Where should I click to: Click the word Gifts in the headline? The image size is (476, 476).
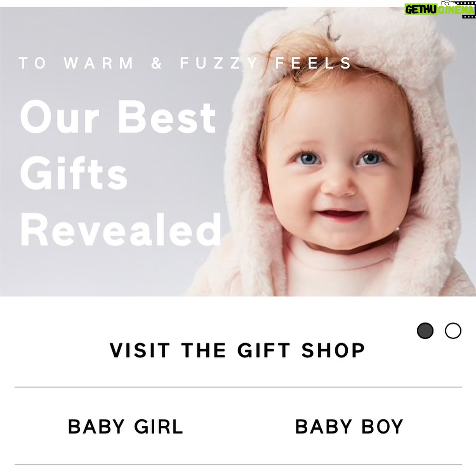click(74, 173)
